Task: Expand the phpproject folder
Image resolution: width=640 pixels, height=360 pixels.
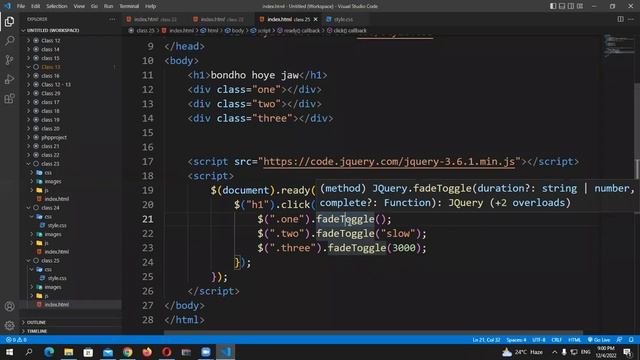Action: 53,137
